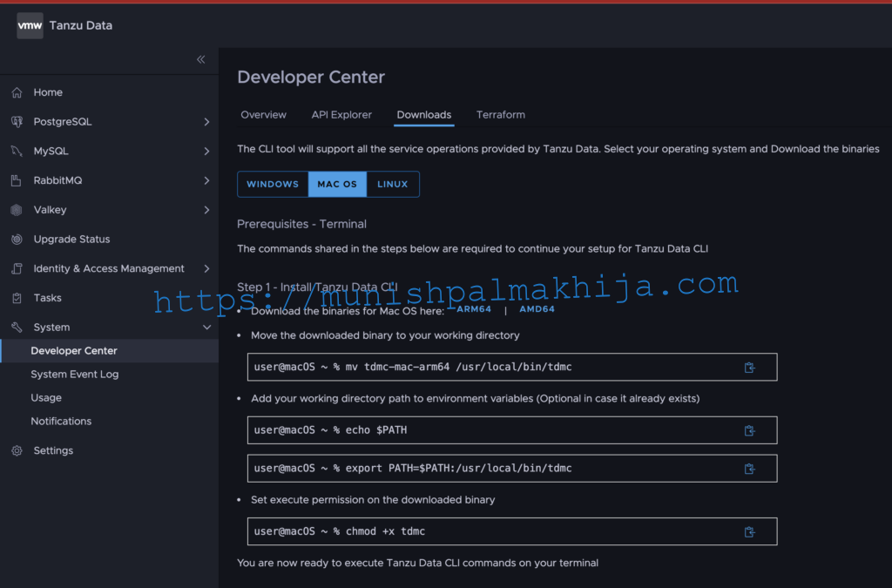Open the Terraform tab

pos(501,115)
